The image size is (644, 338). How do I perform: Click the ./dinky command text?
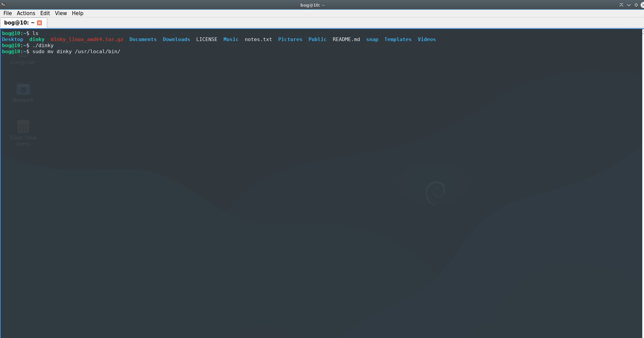coord(43,46)
